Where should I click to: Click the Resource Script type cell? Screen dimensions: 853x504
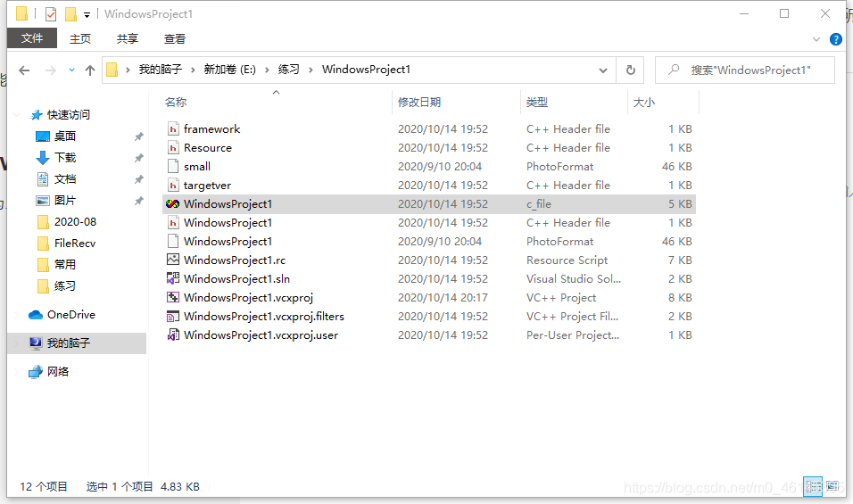coord(567,260)
